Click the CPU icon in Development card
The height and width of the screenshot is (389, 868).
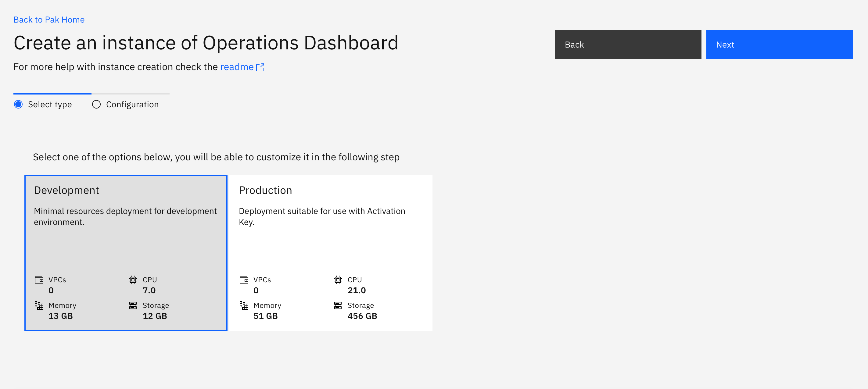[x=133, y=280]
